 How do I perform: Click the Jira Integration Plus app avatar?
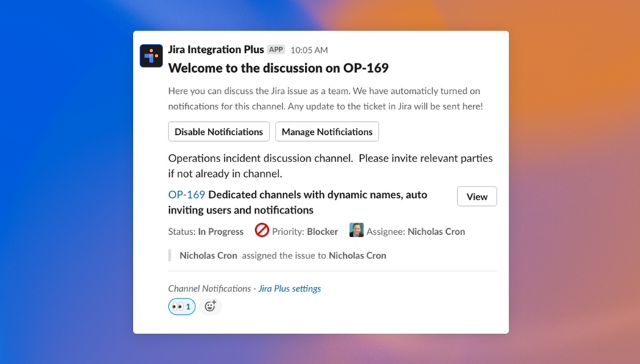coord(151,56)
